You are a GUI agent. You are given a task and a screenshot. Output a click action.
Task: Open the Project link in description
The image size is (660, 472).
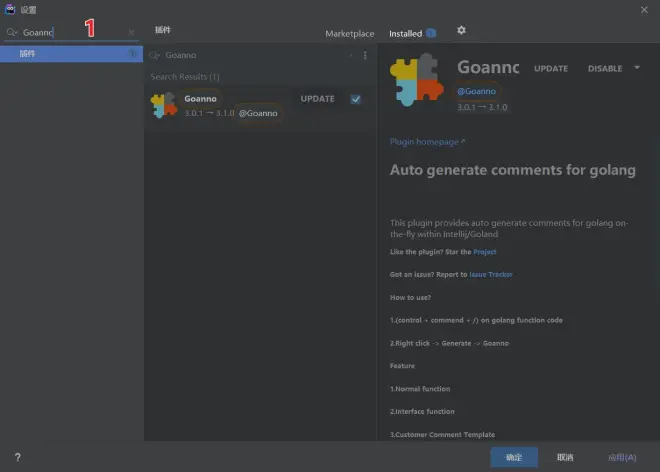pyautogui.click(x=484, y=252)
